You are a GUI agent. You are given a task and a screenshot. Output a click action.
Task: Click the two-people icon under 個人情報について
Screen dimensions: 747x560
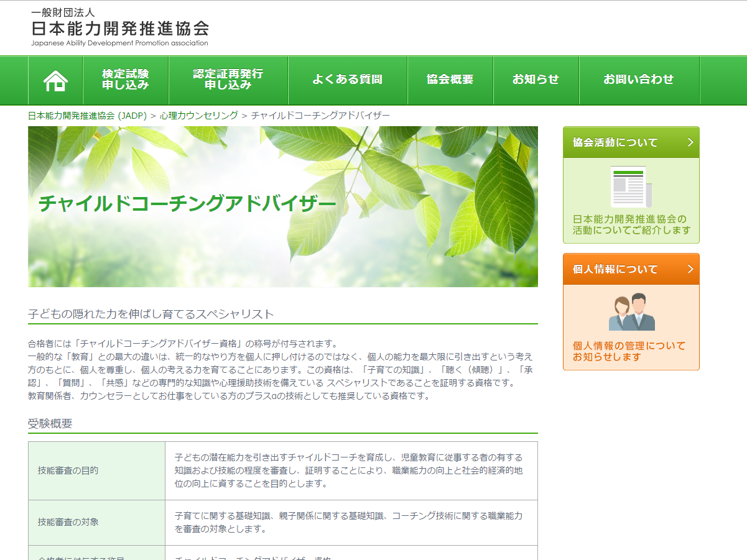coord(631,312)
